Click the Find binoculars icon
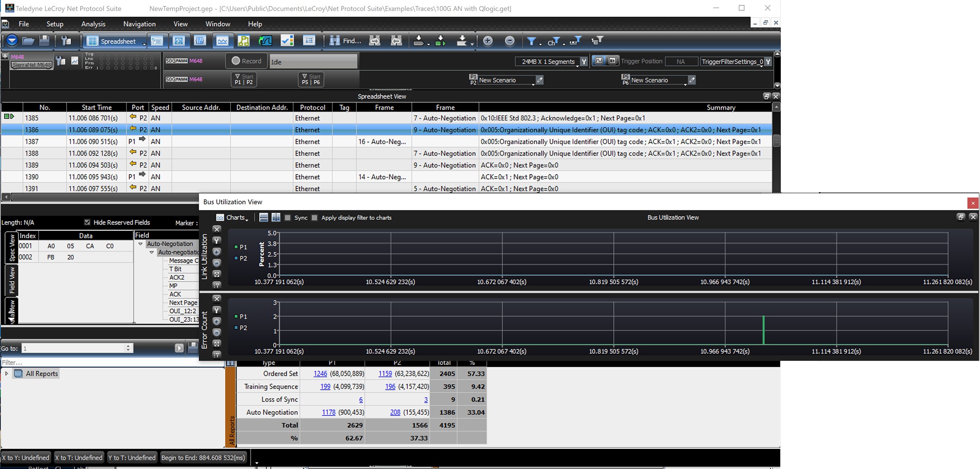The image size is (980, 469). [x=334, y=41]
